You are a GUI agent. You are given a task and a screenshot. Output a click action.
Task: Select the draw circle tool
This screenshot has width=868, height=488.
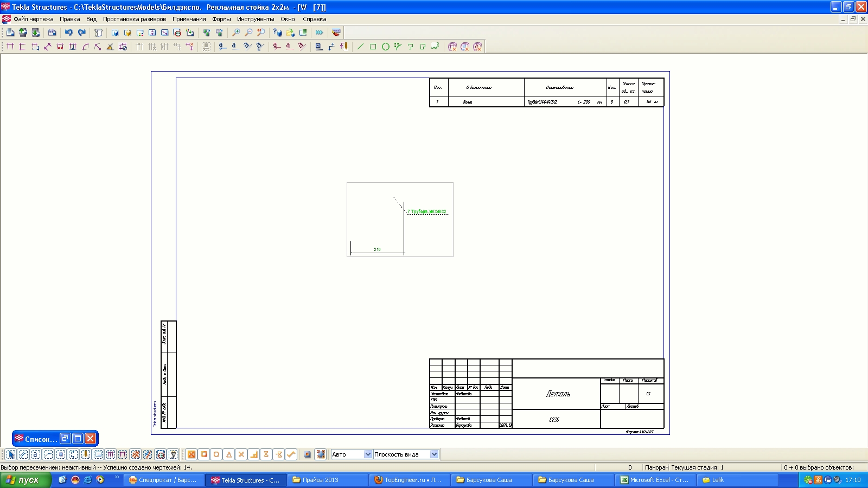point(385,47)
